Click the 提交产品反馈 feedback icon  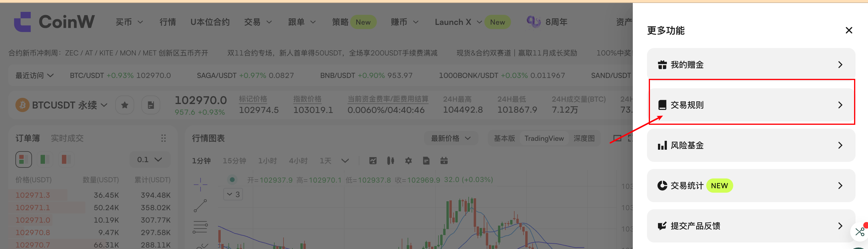point(662,226)
